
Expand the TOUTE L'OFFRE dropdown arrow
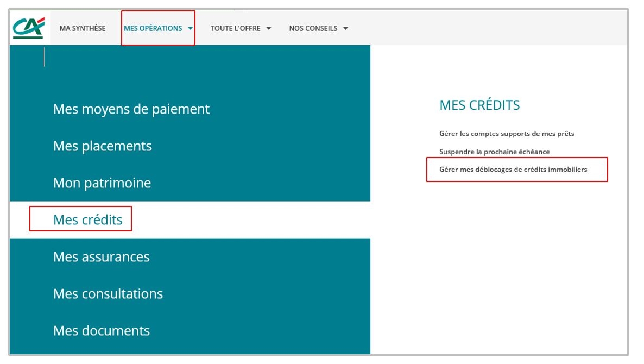269,28
